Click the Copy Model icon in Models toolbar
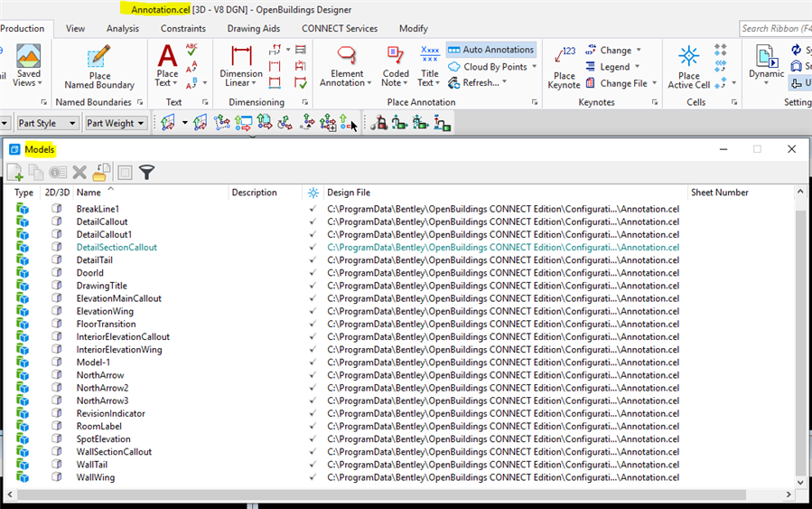Viewport: 812px width, 509px height. [36, 172]
